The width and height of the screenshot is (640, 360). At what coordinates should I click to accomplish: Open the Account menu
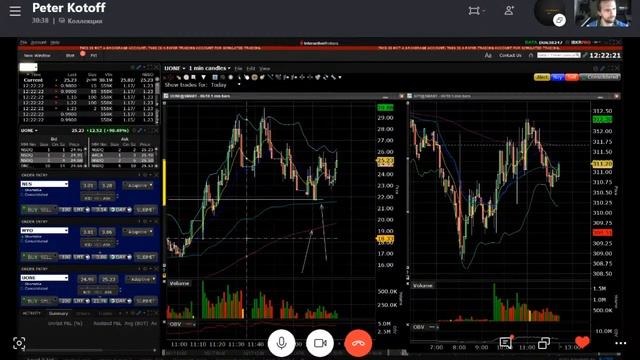tap(39, 42)
